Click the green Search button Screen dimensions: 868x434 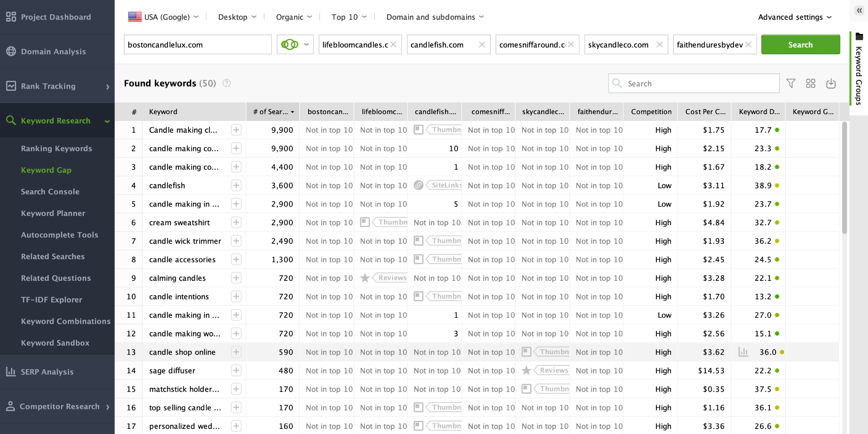coord(800,44)
